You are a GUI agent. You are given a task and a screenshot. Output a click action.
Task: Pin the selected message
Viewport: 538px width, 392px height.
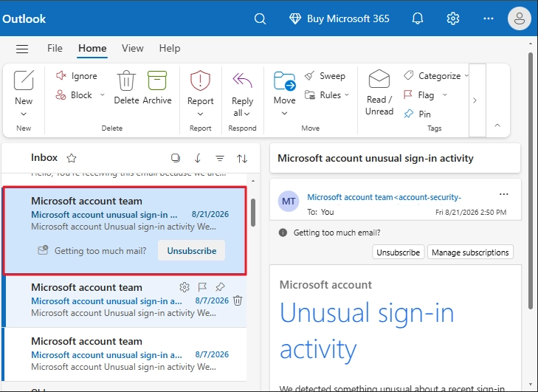pyautogui.click(x=417, y=114)
